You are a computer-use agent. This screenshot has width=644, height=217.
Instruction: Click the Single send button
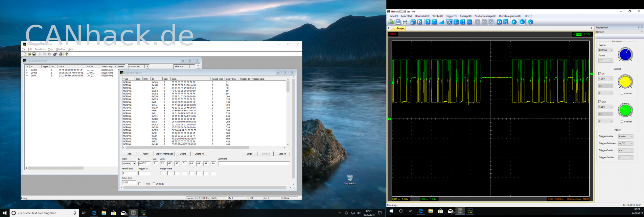point(250,154)
